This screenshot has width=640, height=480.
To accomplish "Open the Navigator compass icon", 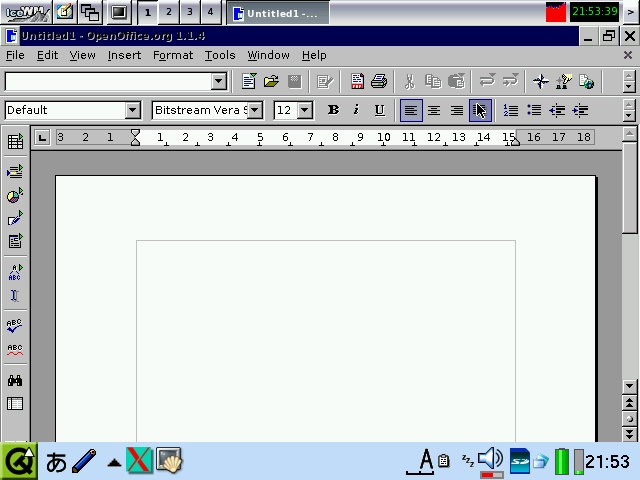I will pyautogui.click(x=540, y=82).
